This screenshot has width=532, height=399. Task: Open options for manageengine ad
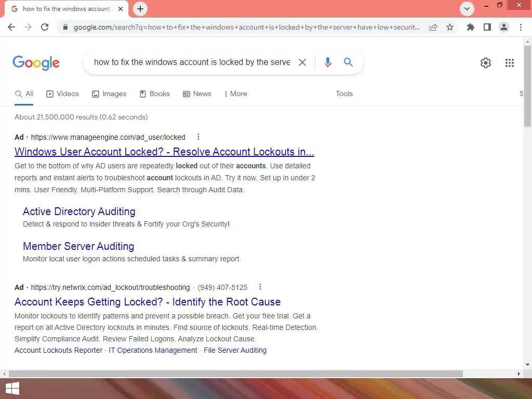tap(198, 137)
